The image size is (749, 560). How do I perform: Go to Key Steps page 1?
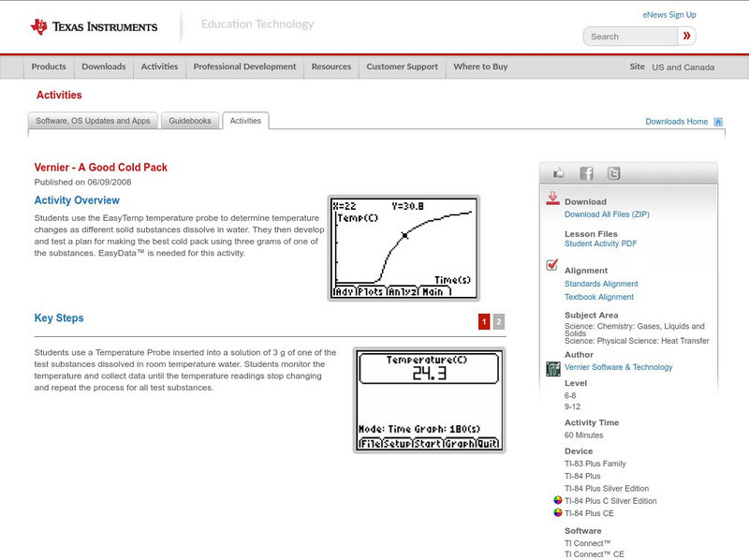484,321
